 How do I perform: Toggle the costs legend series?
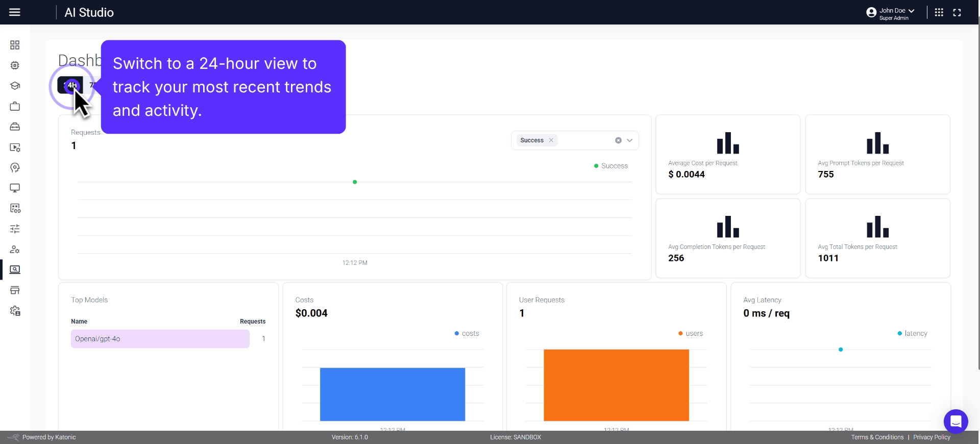(467, 333)
